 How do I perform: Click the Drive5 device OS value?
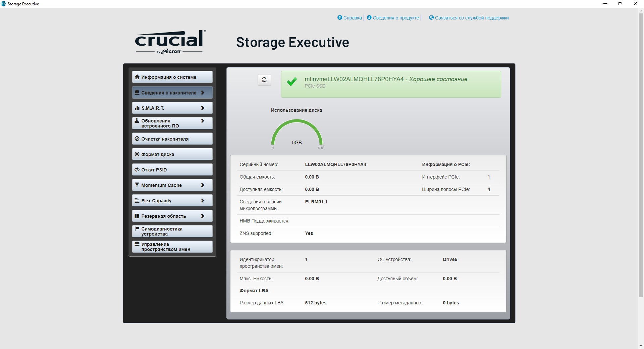point(450,259)
